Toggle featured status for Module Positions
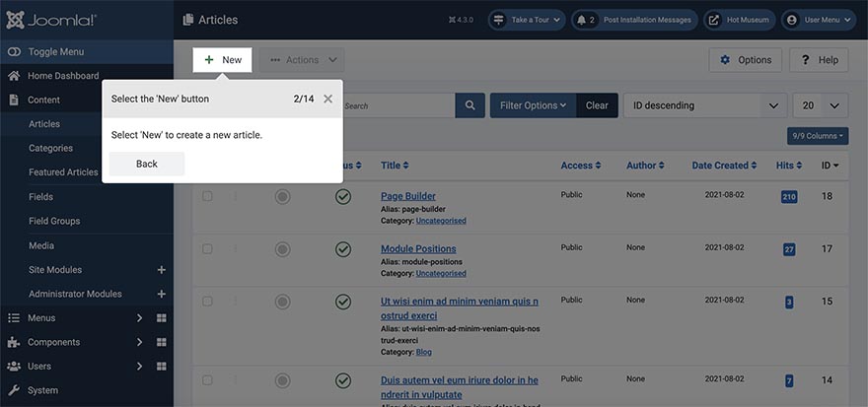The width and height of the screenshot is (868, 407). pos(282,249)
